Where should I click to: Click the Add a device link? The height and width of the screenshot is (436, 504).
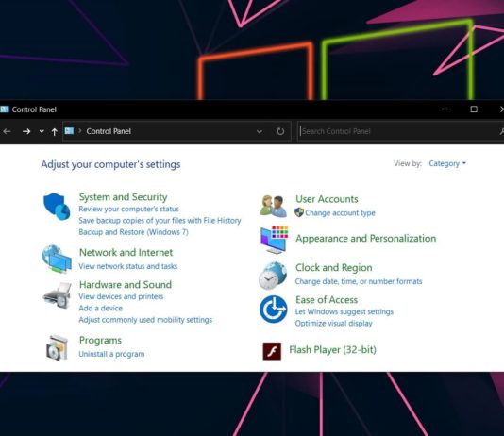[101, 308]
